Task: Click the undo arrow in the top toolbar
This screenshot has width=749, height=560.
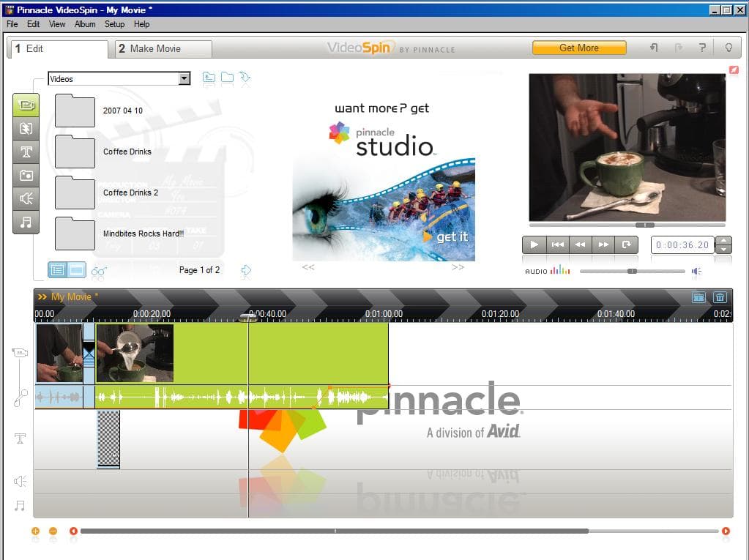Action: tap(654, 48)
